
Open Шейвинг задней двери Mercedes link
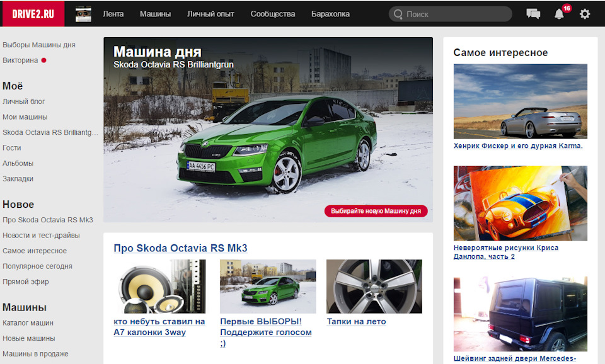(x=515, y=358)
